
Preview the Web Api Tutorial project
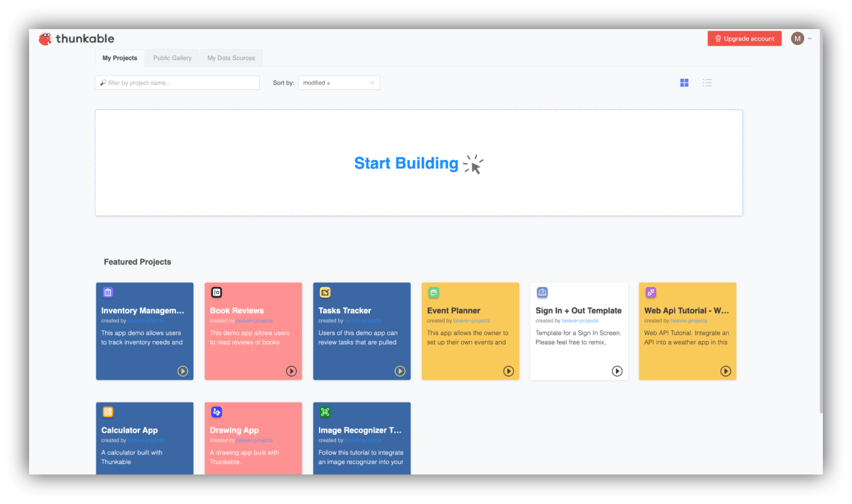coord(726,371)
